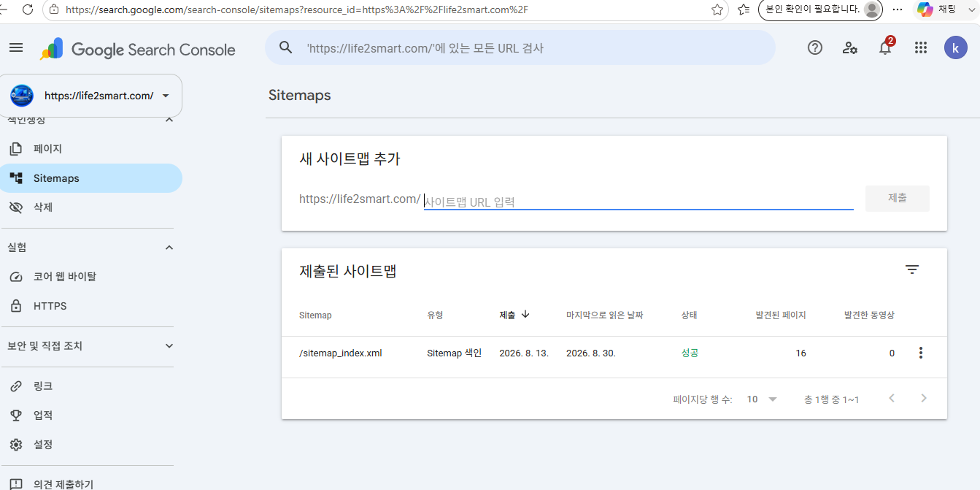The image size is (980, 490).
Task: Click the identity verification required profile button
Action: 821,9
